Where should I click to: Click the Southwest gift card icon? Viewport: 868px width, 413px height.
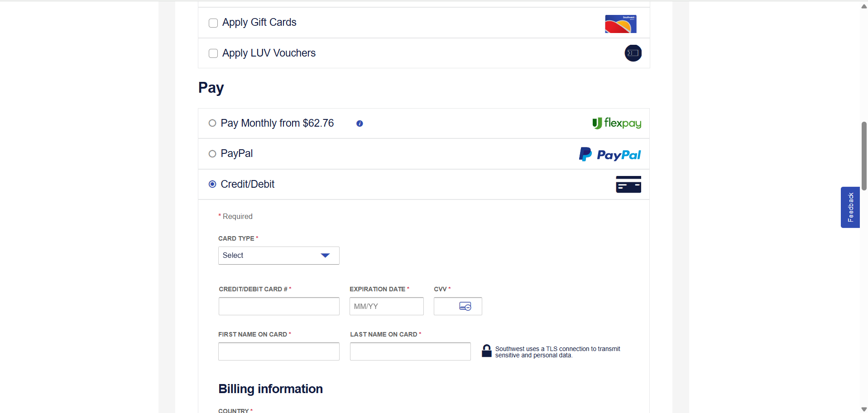[620, 24]
